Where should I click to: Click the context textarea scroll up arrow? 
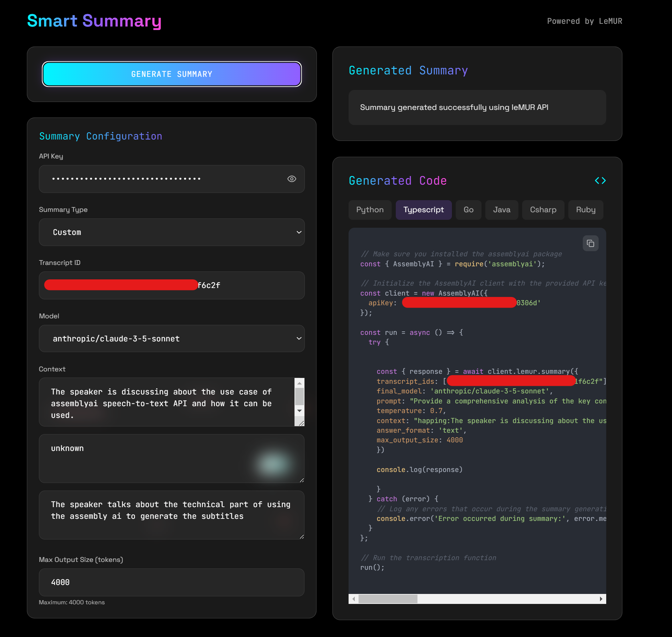click(x=299, y=383)
